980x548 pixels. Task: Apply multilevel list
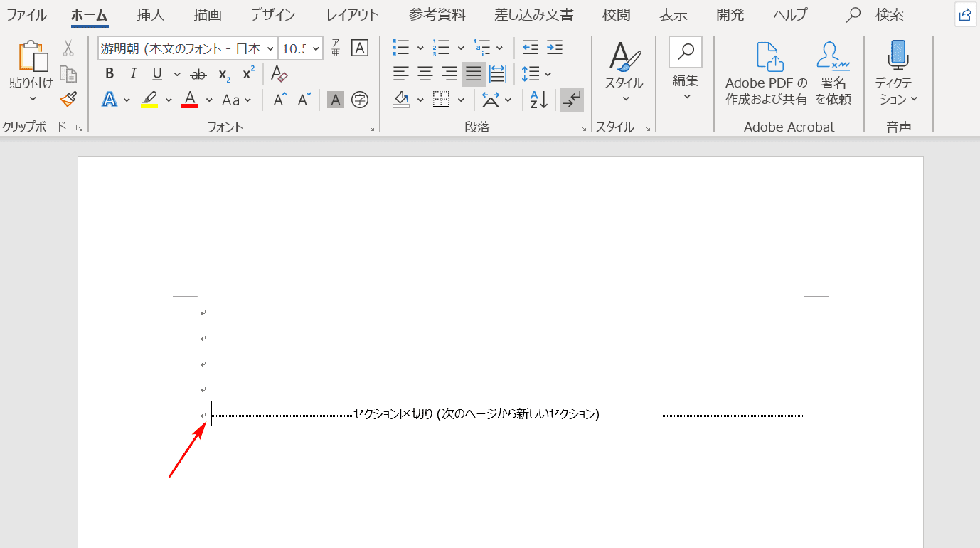click(481, 48)
